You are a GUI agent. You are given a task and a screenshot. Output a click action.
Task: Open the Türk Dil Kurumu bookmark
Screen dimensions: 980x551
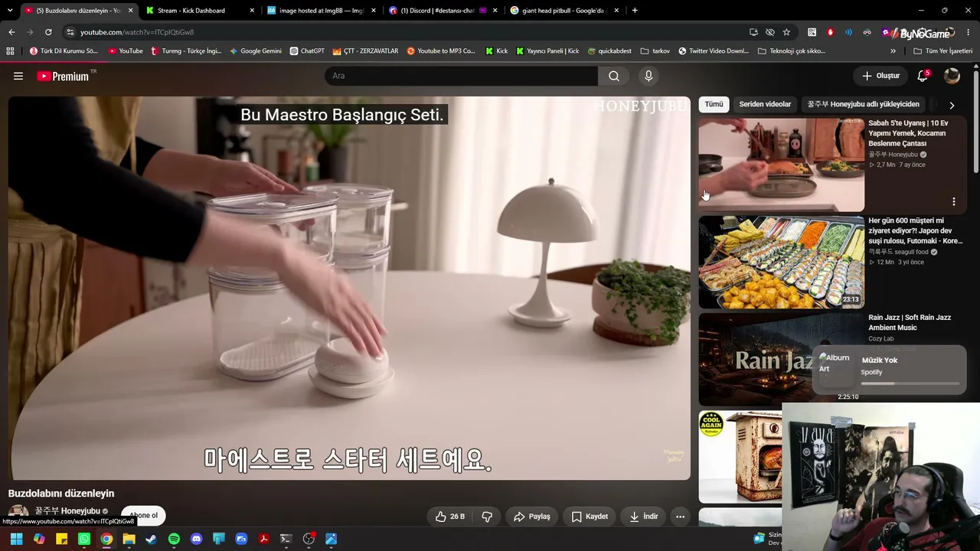[64, 51]
